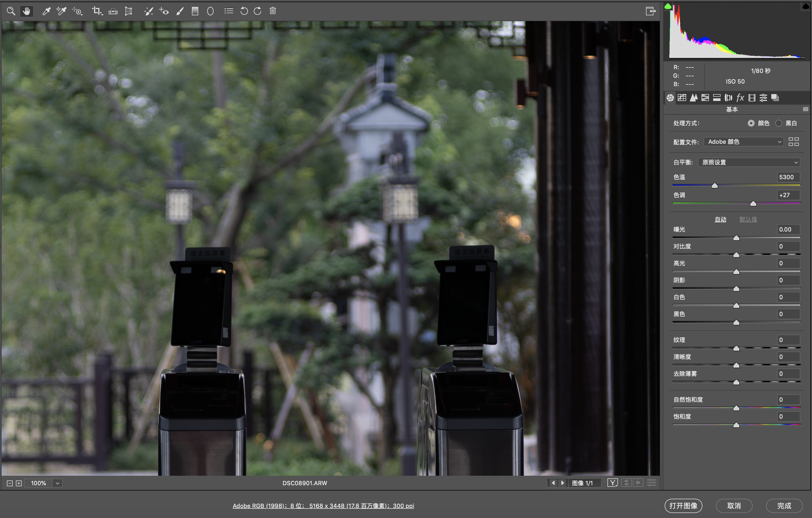
Task: Activate the Straighten level tool
Action: [113, 11]
